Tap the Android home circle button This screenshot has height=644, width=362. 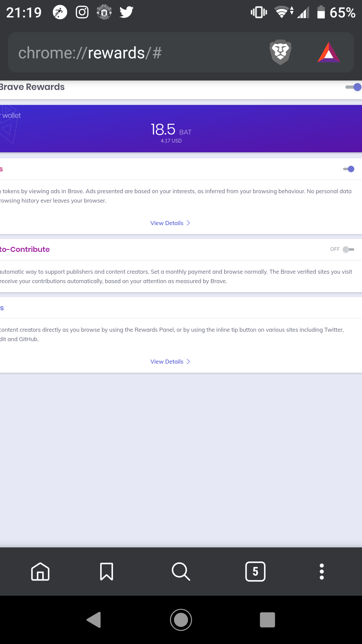181,620
